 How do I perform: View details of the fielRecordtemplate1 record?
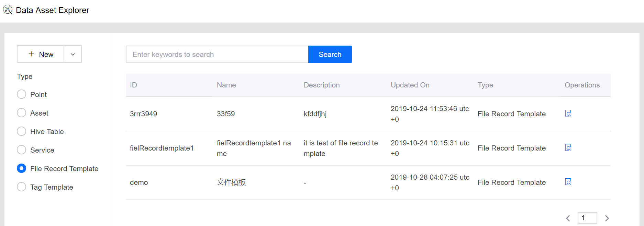568,148
